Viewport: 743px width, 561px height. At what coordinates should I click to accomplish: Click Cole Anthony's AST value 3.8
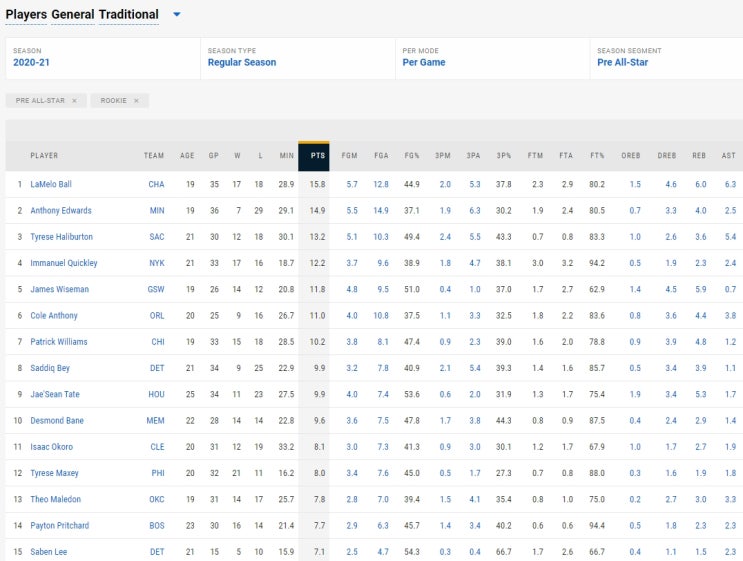(x=730, y=316)
